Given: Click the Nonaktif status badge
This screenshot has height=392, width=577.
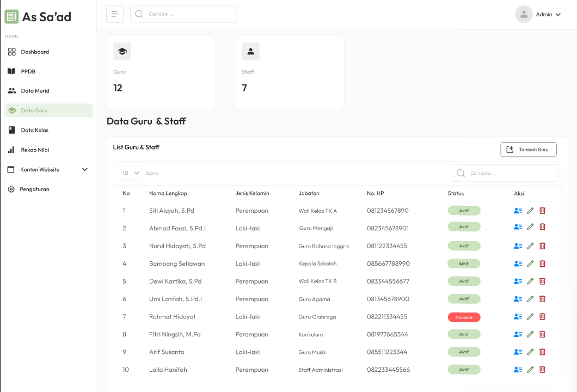Looking at the screenshot, I should [x=464, y=317].
